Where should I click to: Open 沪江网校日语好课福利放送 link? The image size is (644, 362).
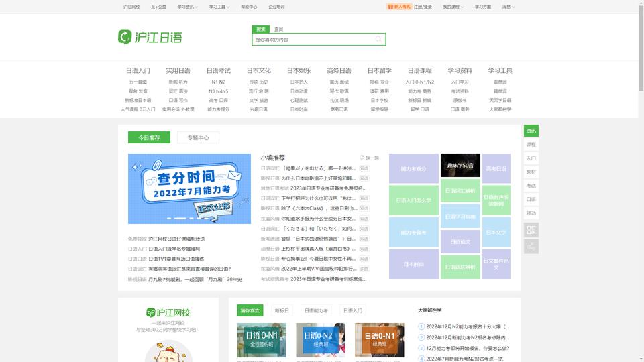tap(176, 239)
